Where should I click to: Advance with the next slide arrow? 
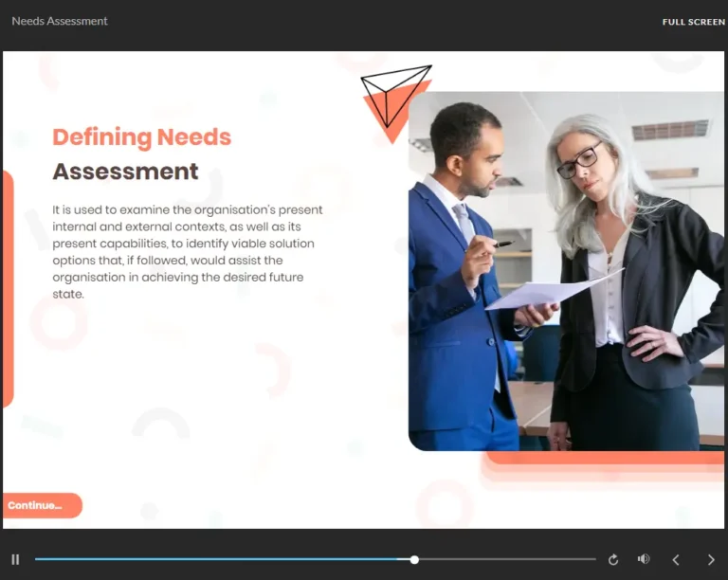point(711,560)
